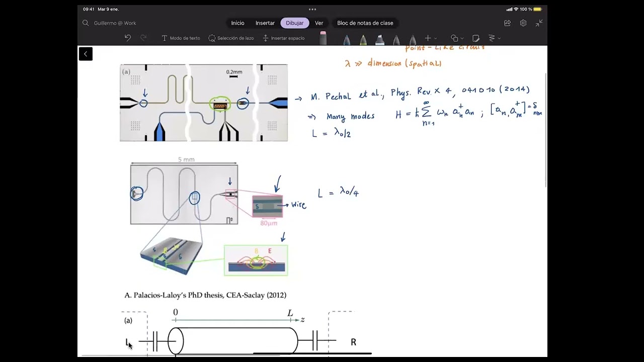Click the Palacios-Laloy PhD thesis caption

tap(205, 295)
